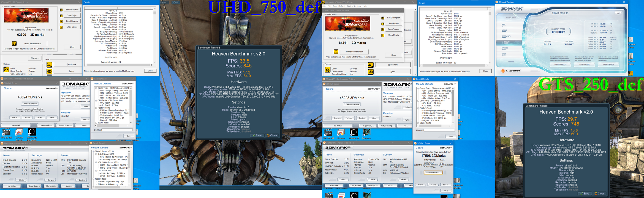Open Edit menu in 3DMark2001 SE Pro
The height and width of the screenshot is (198, 644).
coord(329,6)
